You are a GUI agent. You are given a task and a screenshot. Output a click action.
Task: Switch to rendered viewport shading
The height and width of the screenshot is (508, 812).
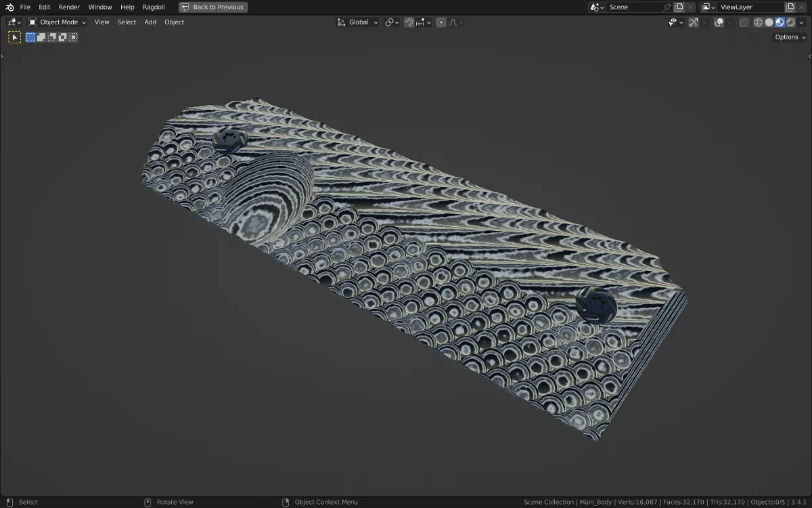[x=790, y=22]
